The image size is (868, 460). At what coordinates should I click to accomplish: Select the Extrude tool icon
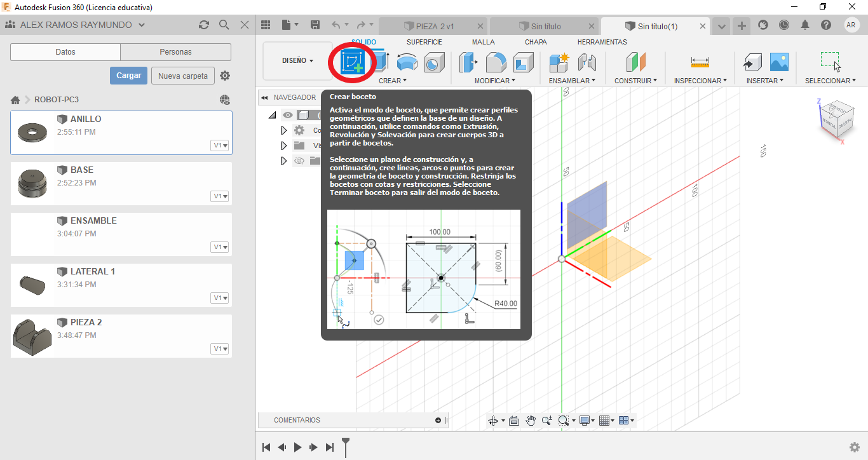[x=381, y=62]
